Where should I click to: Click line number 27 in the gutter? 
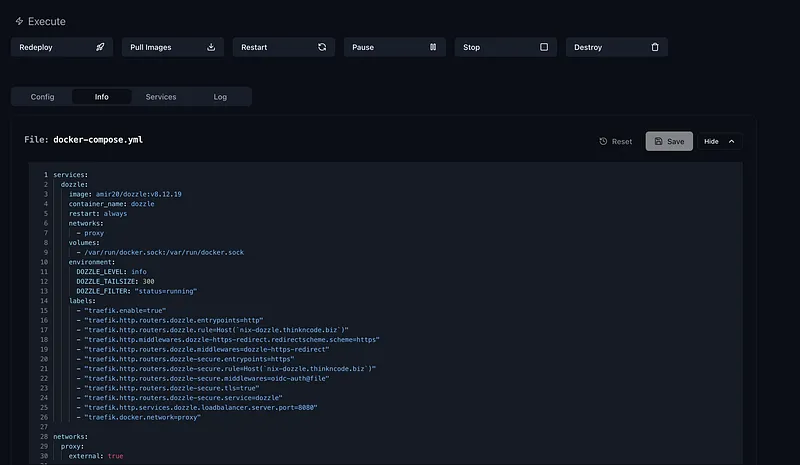[44, 427]
